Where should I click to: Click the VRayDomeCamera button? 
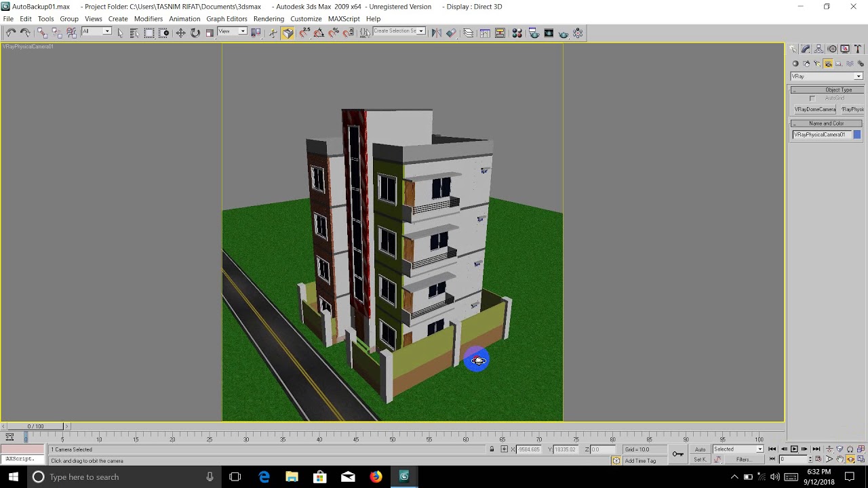pyautogui.click(x=814, y=109)
